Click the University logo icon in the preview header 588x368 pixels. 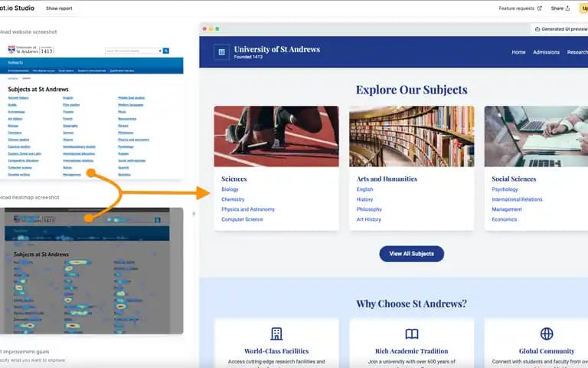tap(221, 52)
